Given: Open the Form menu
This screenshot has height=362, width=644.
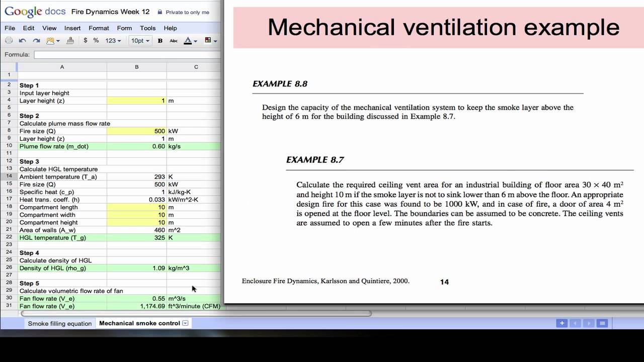Looking at the screenshot, I should click(124, 28).
